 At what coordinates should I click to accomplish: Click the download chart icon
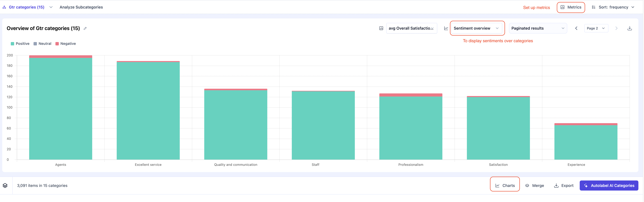tap(629, 28)
